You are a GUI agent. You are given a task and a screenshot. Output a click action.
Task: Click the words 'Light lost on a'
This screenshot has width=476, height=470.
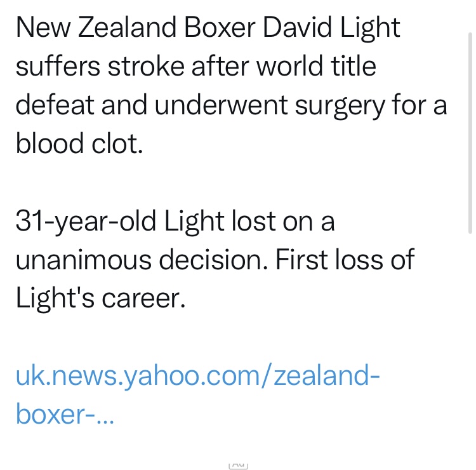250,221
